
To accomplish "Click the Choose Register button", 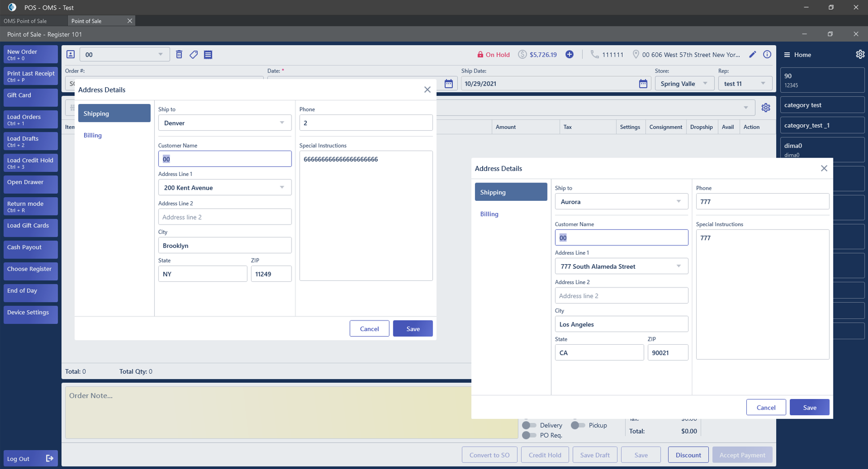I will 30,272.
